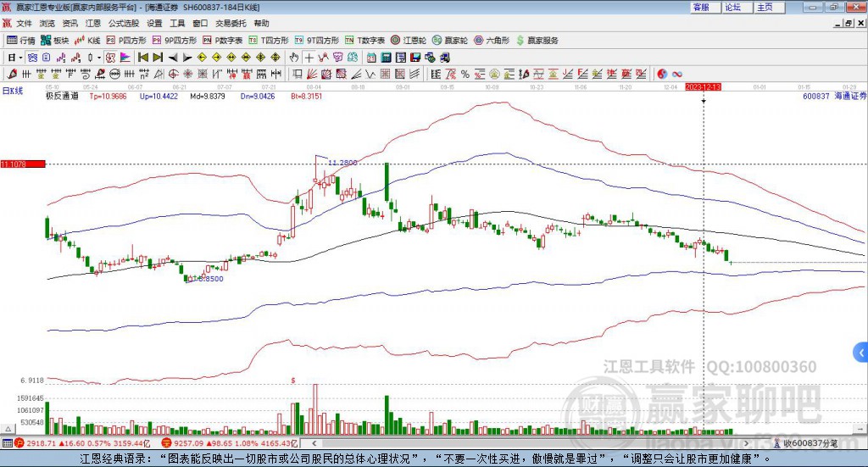Open the T四方形 tool
The image size is (868, 467).
pyautogui.click(x=269, y=41)
